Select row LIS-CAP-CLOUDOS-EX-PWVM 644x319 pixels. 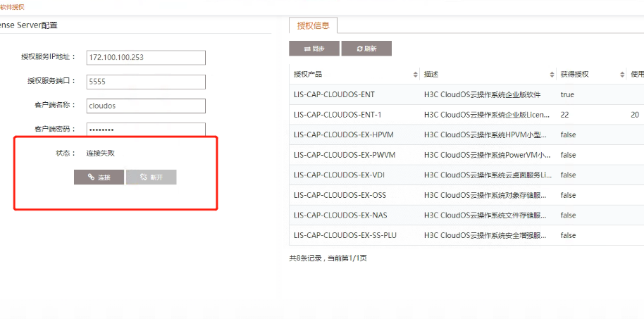point(466,155)
